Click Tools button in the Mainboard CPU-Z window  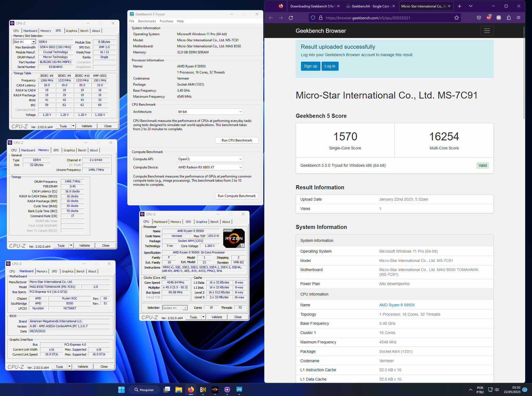[59, 367]
